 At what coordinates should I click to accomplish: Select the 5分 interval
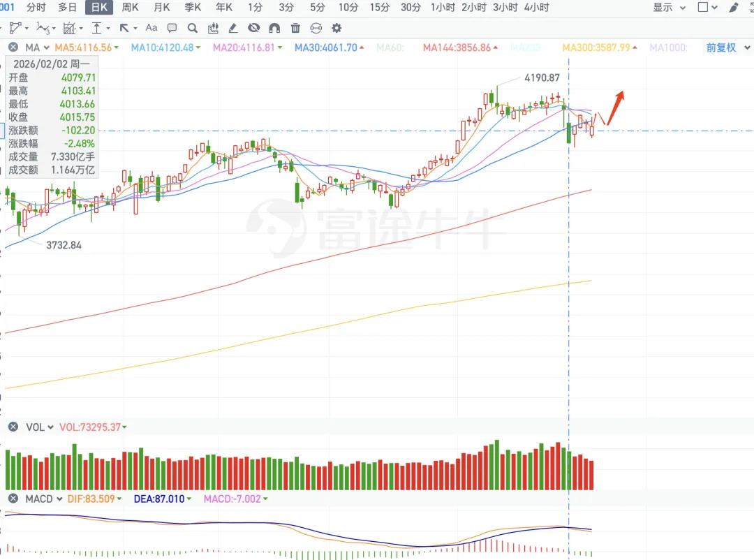(318, 7)
